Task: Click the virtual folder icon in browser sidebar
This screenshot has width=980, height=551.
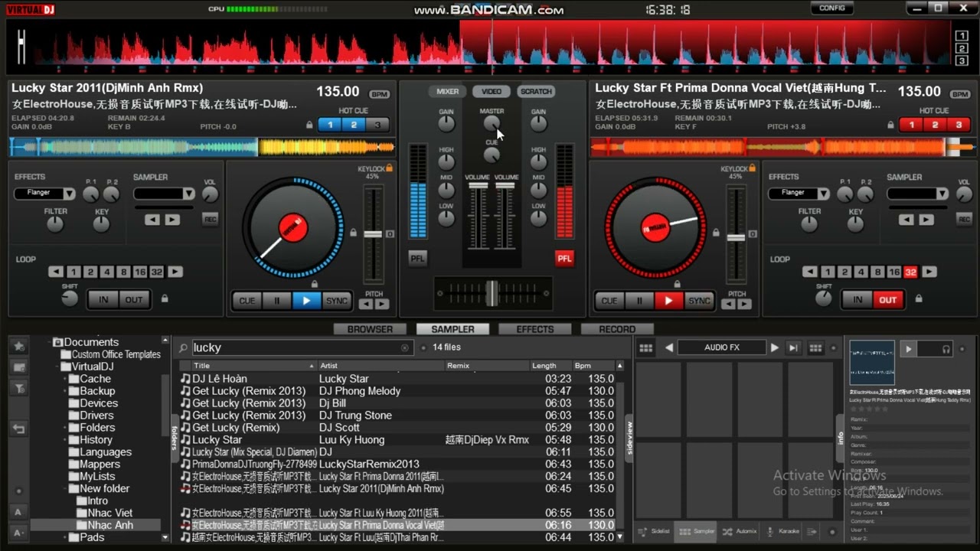Action: tap(19, 367)
